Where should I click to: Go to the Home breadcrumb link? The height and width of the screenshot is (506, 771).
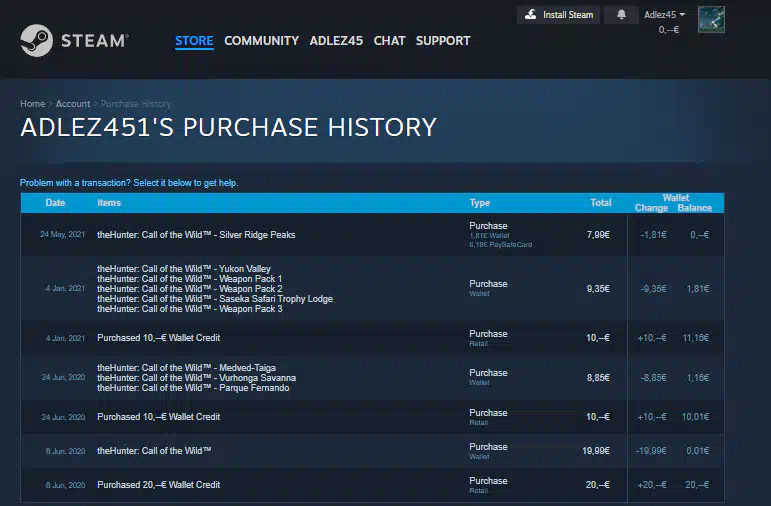[x=32, y=104]
